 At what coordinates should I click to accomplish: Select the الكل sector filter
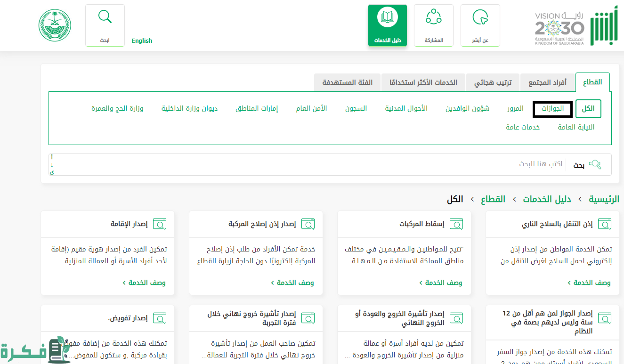pyautogui.click(x=588, y=109)
